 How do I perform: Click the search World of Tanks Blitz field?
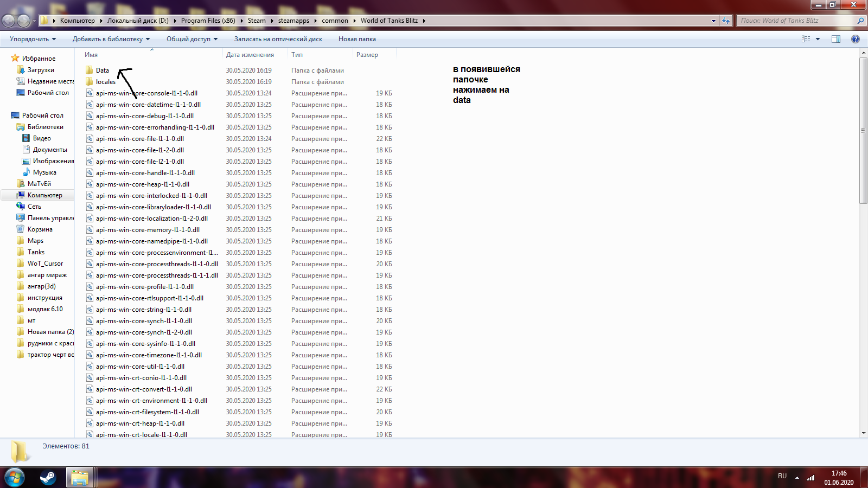796,21
